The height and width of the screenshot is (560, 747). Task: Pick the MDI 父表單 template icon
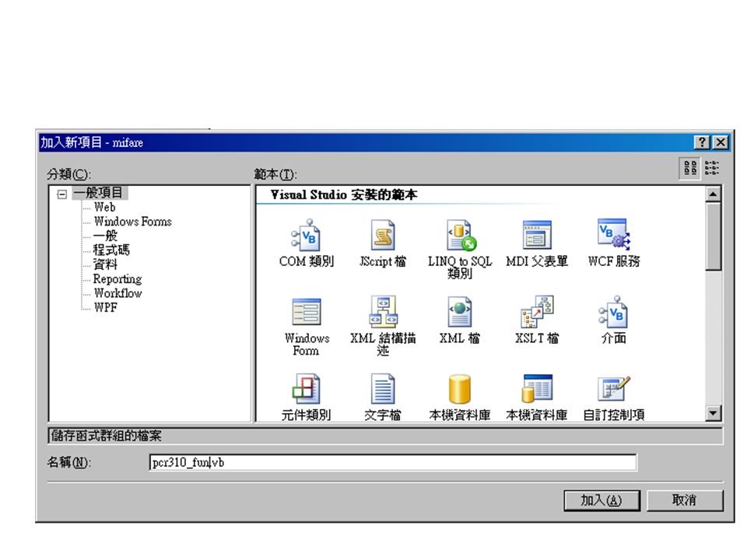point(537,235)
